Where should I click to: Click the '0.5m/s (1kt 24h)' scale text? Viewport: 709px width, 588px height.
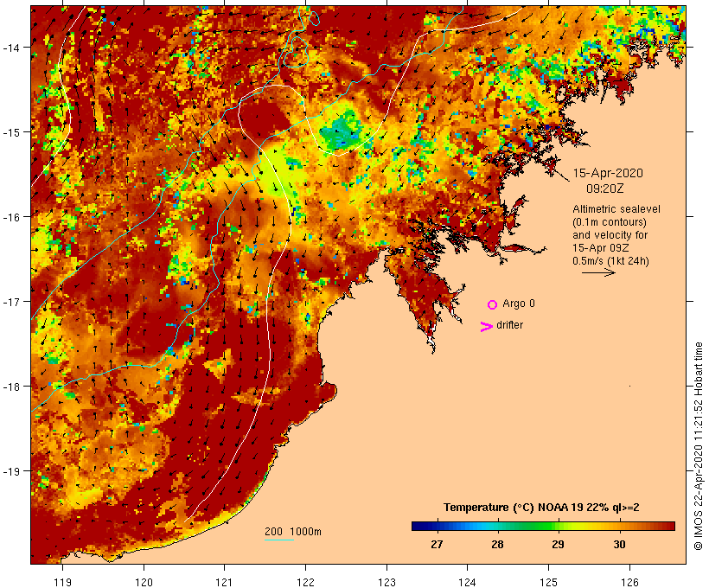(x=610, y=261)
